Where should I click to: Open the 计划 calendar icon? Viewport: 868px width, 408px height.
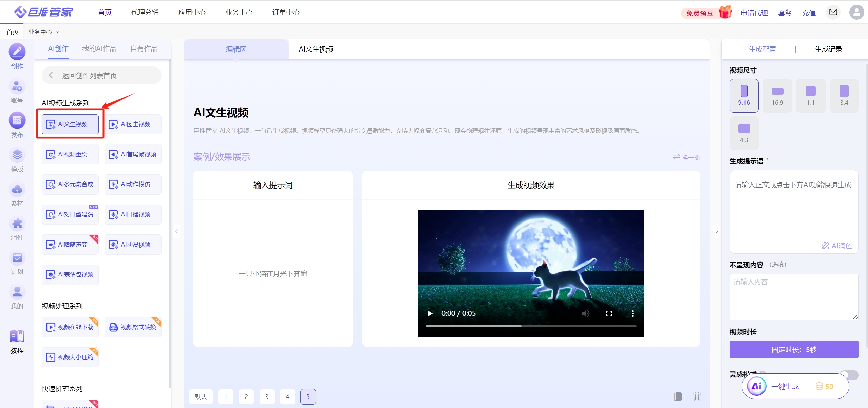tap(17, 258)
